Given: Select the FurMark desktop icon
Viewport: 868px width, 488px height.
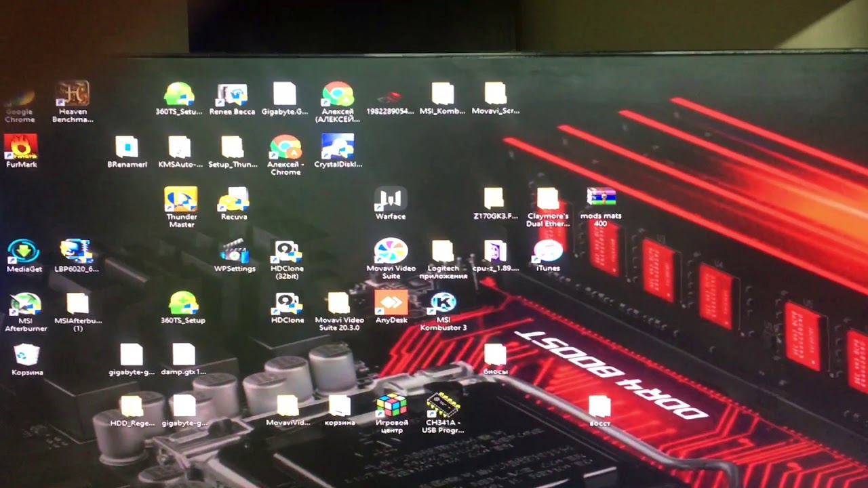Looking at the screenshot, I should tap(21, 150).
